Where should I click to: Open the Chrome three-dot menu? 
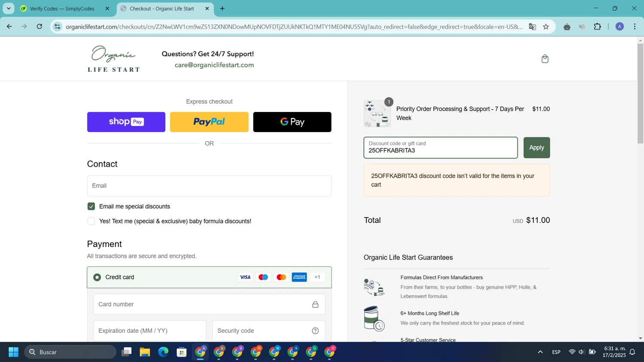635,27
